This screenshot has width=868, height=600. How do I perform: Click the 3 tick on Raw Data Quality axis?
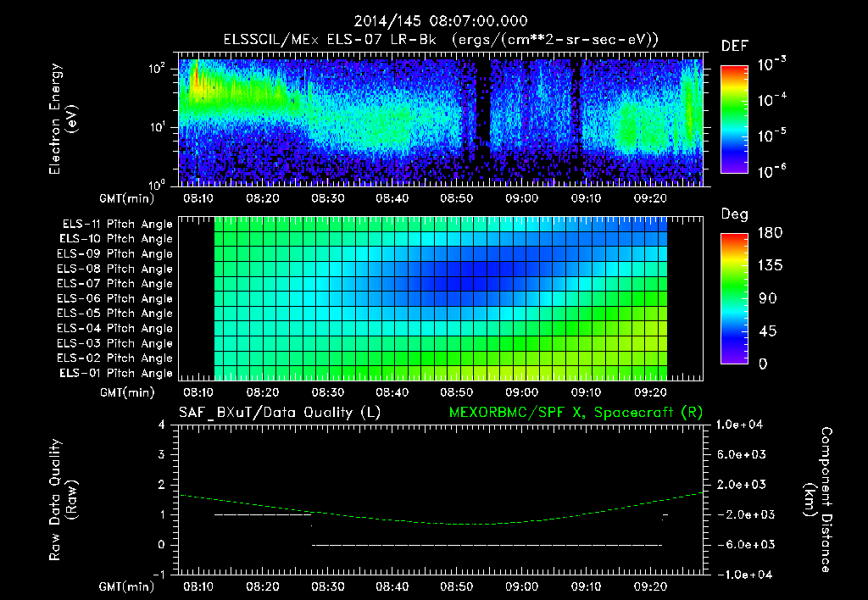coord(162,454)
